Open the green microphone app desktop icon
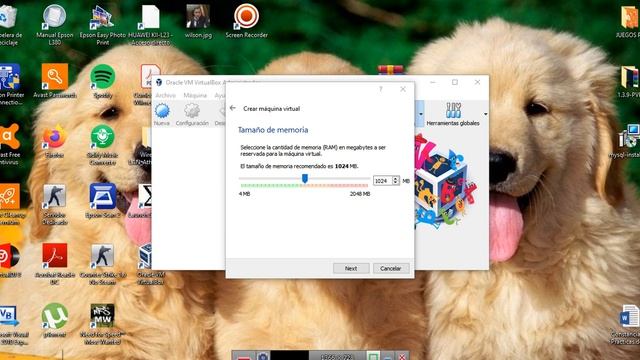 pyautogui.click(x=102, y=144)
